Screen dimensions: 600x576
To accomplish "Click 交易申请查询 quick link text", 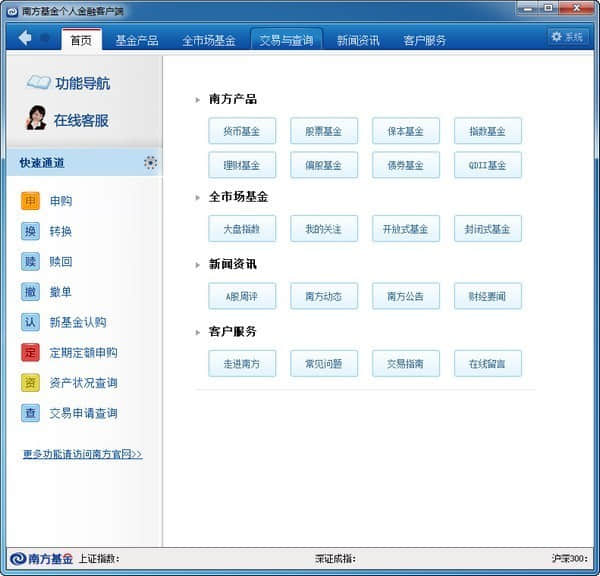I will pos(83,413).
